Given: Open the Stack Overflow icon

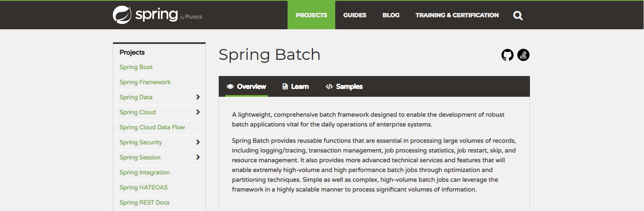Looking at the screenshot, I should coord(523,55).
